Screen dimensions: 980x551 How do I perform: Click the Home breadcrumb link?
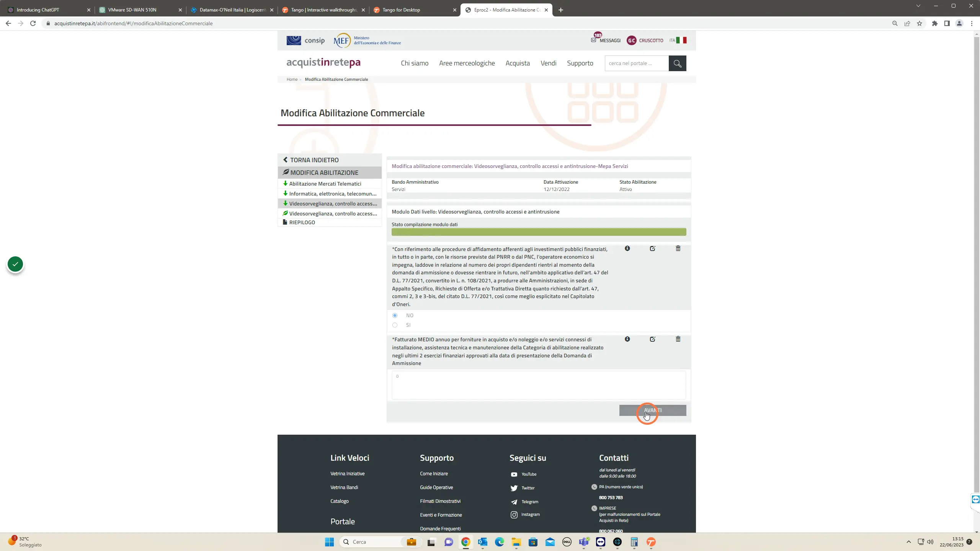(292, 79)
